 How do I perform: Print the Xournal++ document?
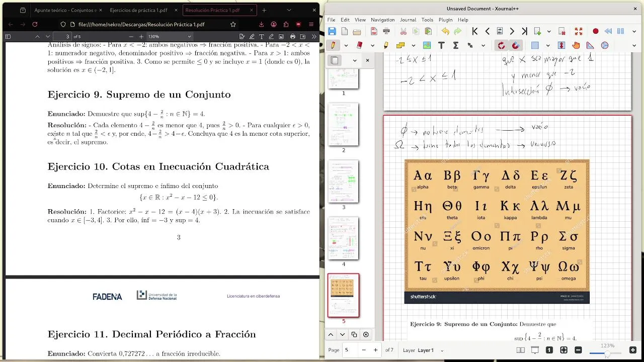386,31
